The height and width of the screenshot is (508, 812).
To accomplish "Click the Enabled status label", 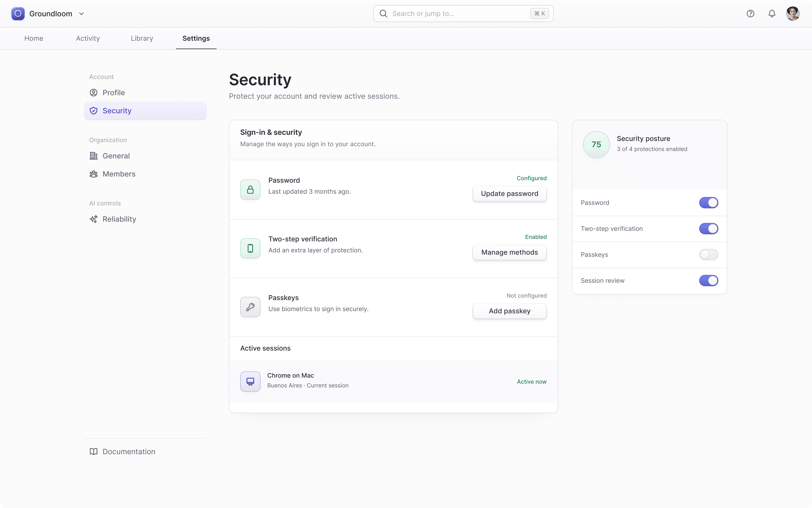I will point(536,237).
